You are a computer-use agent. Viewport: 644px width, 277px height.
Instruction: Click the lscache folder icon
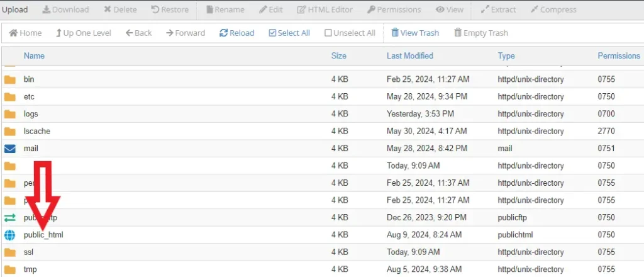[x=9, y=132]
